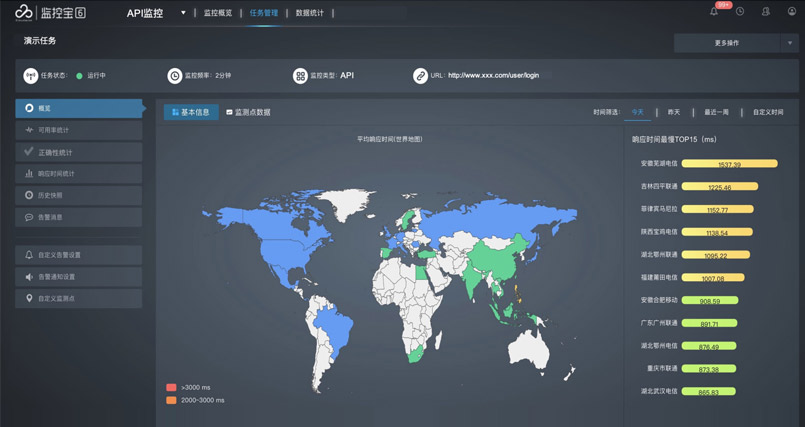The width and height of the screenshot is (805, 427).
Task: Open 响应时间统计 response time statistics
Action: pyautogui.click(x=79, y=174)
